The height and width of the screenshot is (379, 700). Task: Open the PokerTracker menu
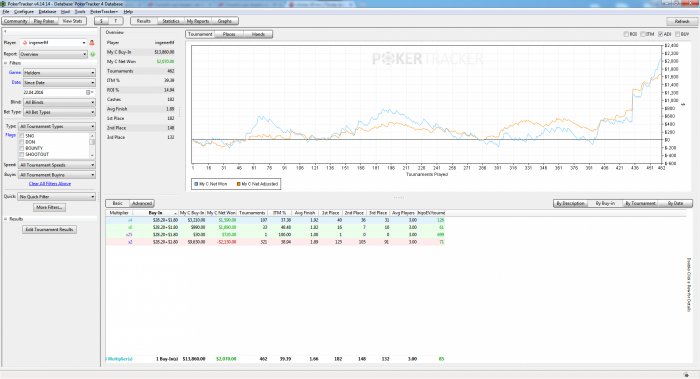pyautogui.click(x=104, y=12)
